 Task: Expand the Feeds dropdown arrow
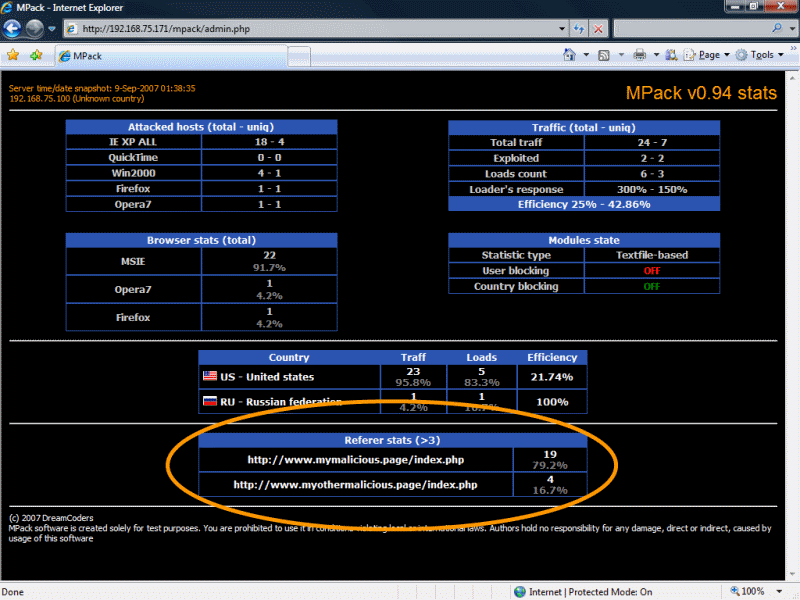pos(621,55)
